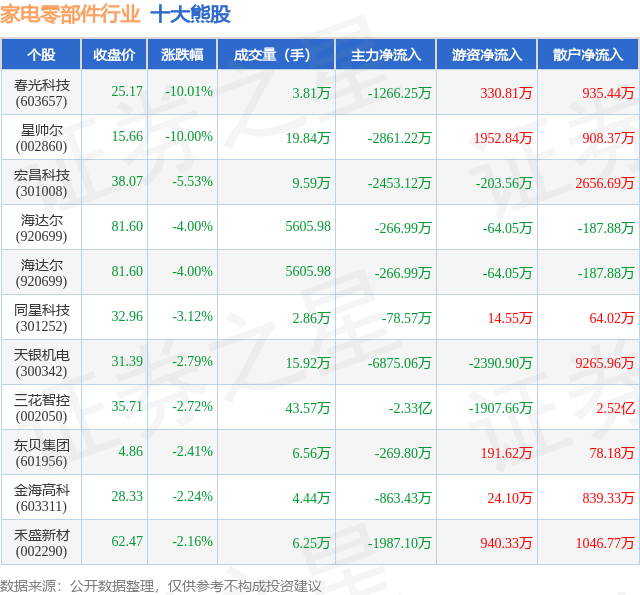Screen dimensions: 640x595
Task: Click the 收盘价 column header
Action: click(x=114, y=55)
